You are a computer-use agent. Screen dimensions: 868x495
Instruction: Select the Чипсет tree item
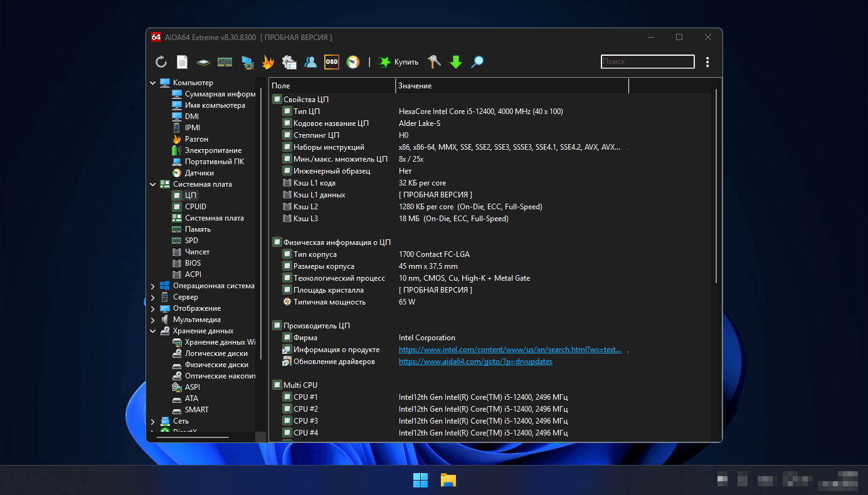pos(191,252)
